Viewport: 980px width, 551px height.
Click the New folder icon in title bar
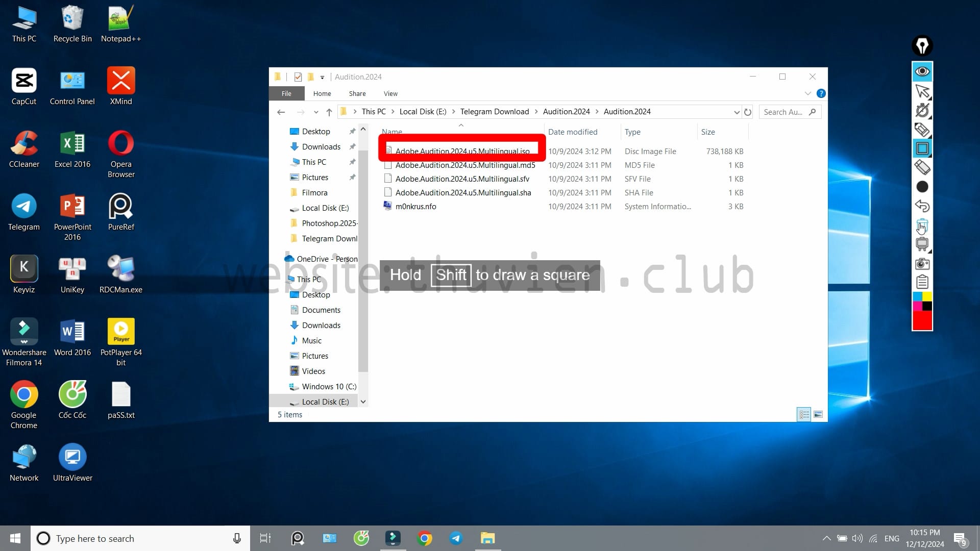[x=310, y=77]
